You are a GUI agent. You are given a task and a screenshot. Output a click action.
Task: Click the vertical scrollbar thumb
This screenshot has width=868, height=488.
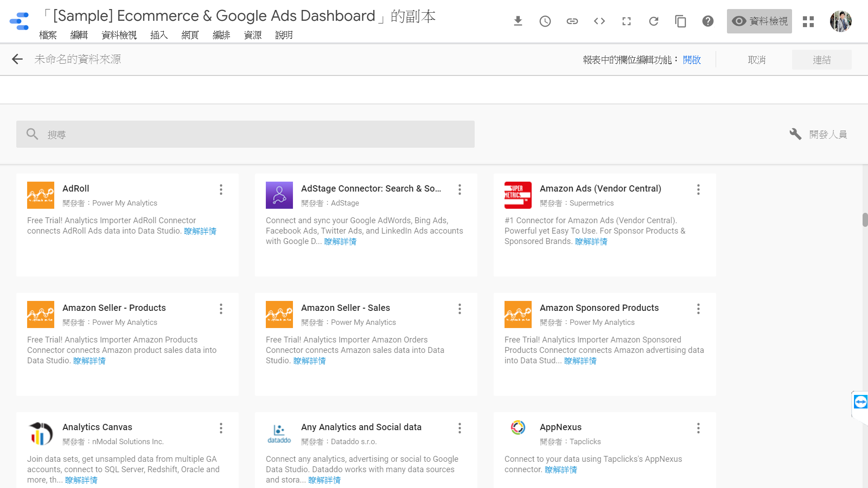865,220
